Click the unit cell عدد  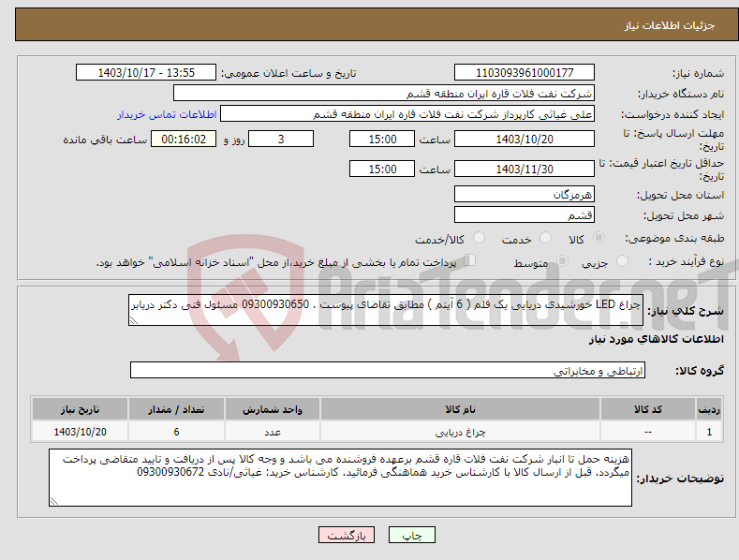273,432
